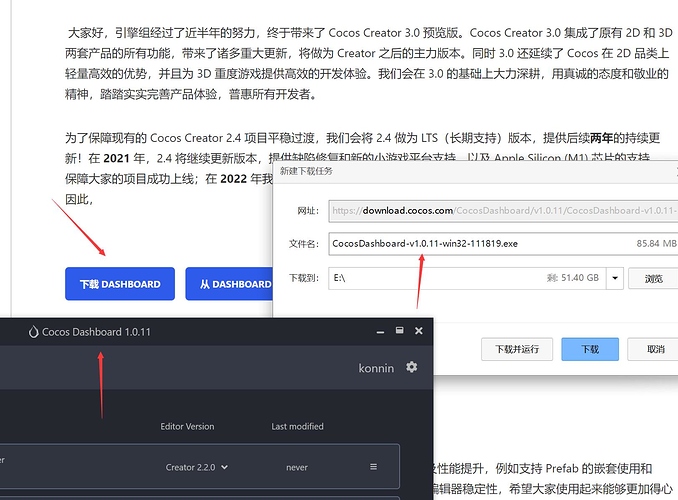Click the 从 DASHBOARD button on webpage

[x=229, y=284]
